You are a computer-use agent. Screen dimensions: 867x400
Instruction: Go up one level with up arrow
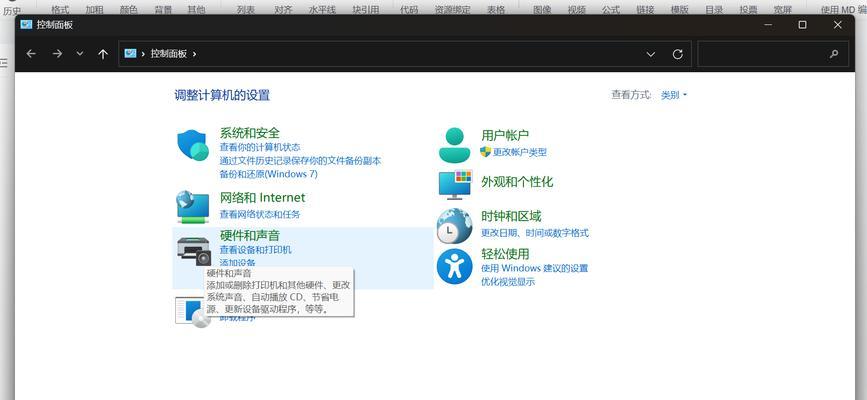click(x=102, y=54)
